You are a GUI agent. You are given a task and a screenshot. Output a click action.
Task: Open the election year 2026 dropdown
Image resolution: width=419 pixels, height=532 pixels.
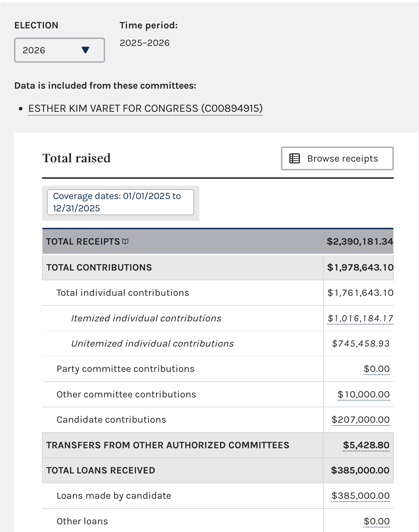coord(59,50)
